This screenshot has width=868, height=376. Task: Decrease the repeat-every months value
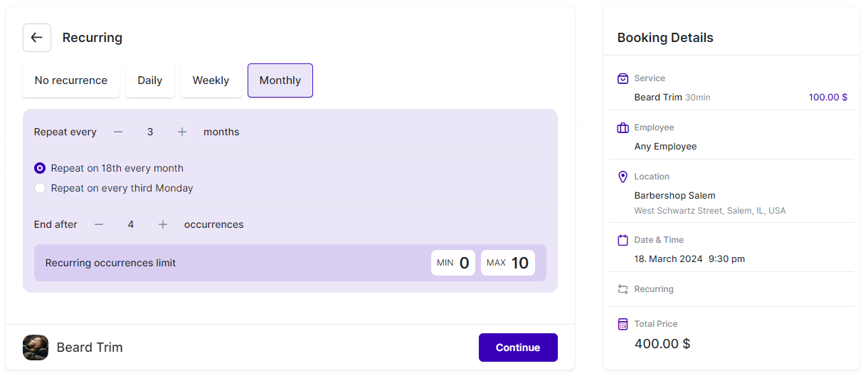(x=118, y=132)
